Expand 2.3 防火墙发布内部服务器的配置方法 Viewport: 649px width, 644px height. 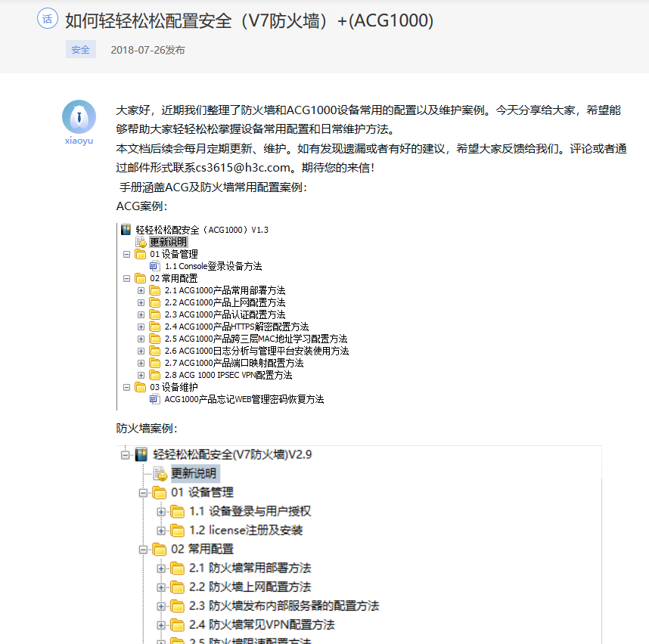(x=161, y=607)
